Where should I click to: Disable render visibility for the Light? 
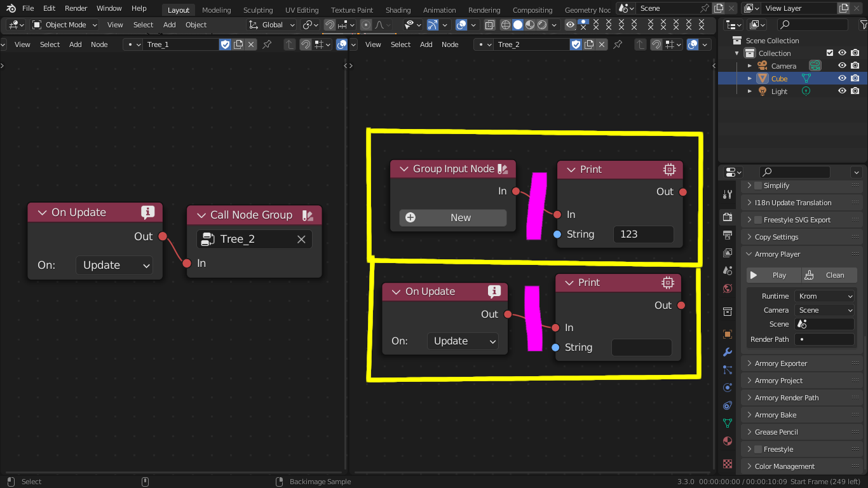pos(855,91)
